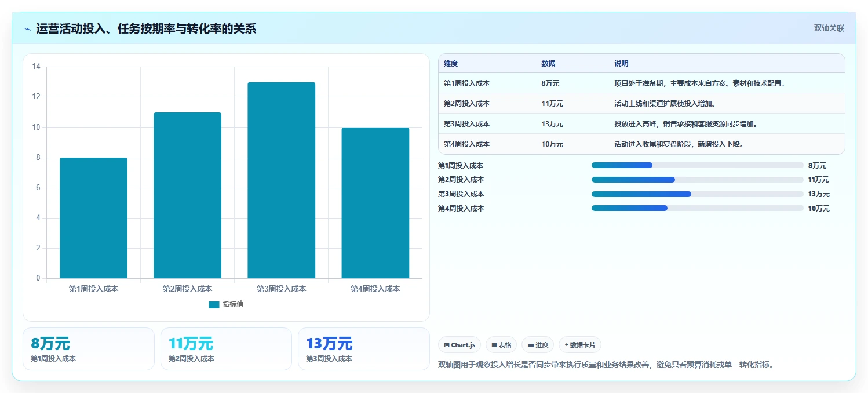
Task: Click the 13万元 table data cell
Action: (x=552, y=124)
